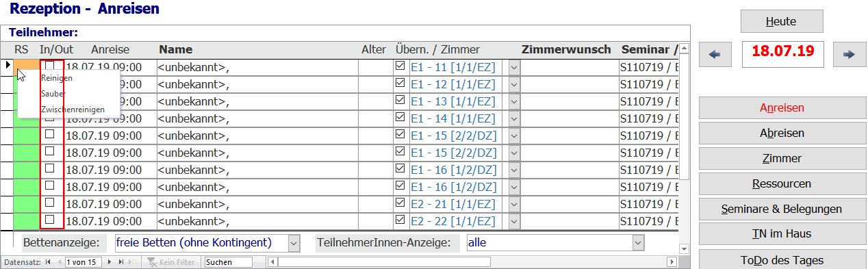This screenshot has width=868, height=269.
Task: Go to next day with right arrow
Action: click(850, 55)
